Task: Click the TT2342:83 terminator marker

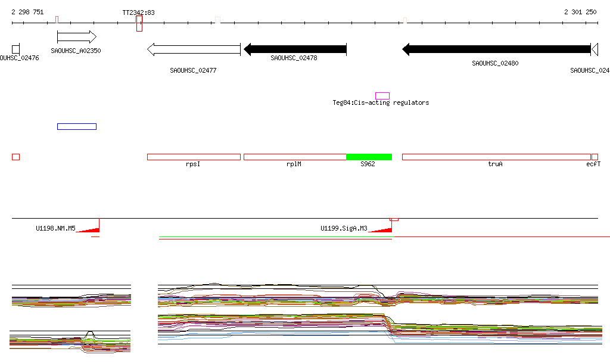Action: (x=139, y=23)
